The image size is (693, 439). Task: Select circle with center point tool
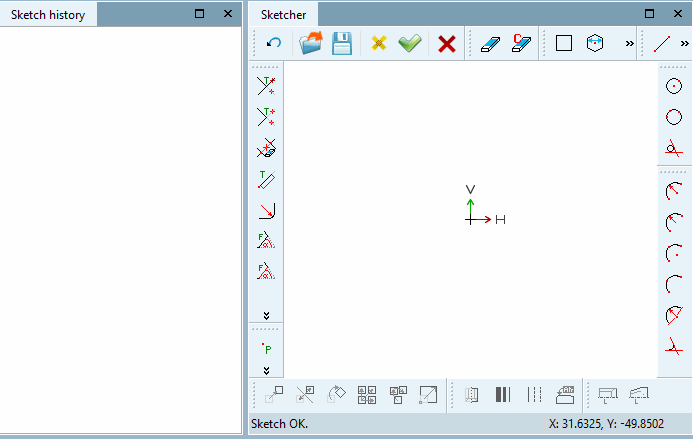point(674,86)
